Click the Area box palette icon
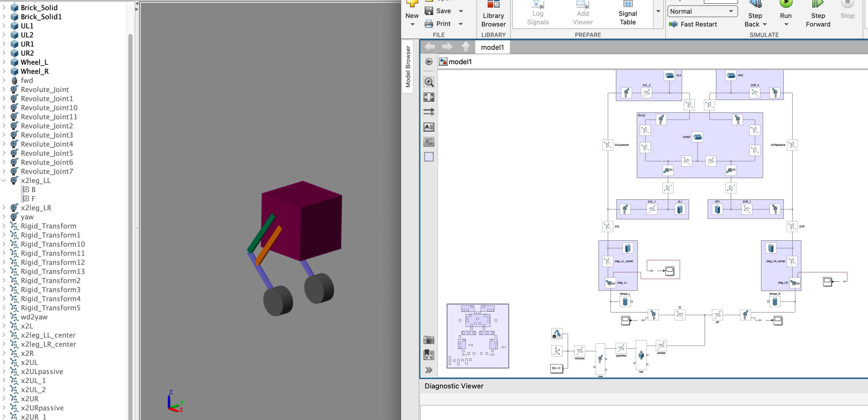Image resolution: width=868 pixels, height=420 pixels. tap(429, 157)
